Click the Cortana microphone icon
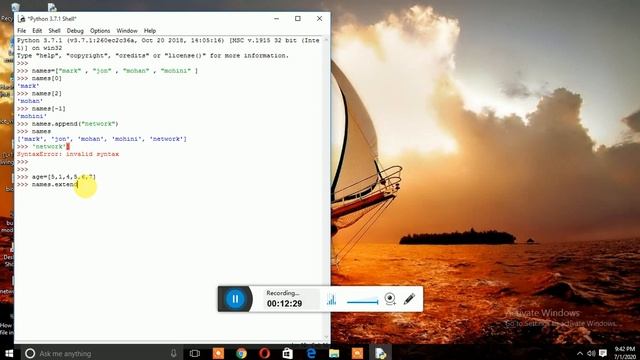This screenshot has width=640, height=360. point(173,353)
